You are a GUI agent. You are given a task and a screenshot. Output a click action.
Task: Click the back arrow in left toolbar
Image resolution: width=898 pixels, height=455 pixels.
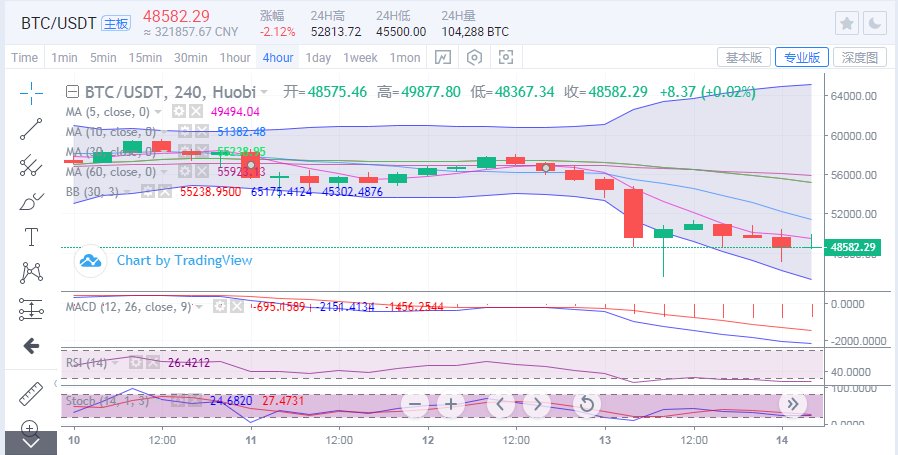(31, 346)
